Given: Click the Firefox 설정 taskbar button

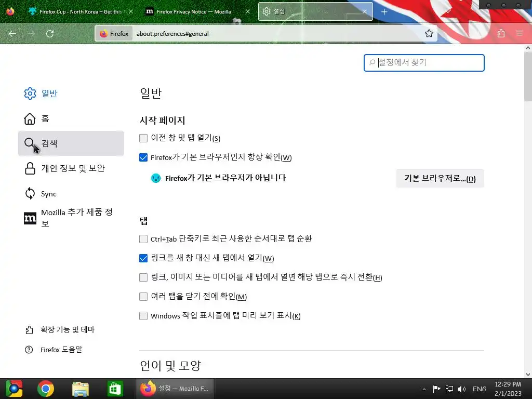Looking at the screenshot, I should coord(175,389).
